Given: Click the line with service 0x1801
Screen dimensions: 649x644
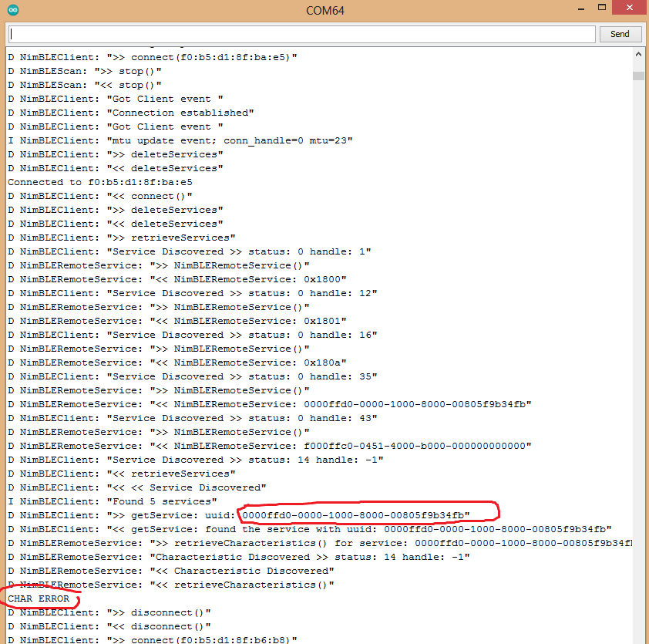Looking at the screenshot, I should 177,321.
